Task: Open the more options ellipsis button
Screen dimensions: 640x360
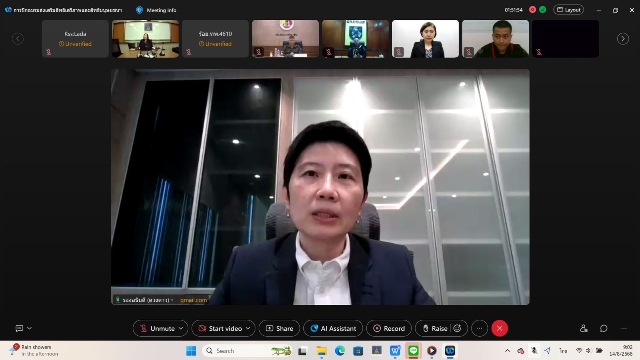Action: (x=480, y=328)
